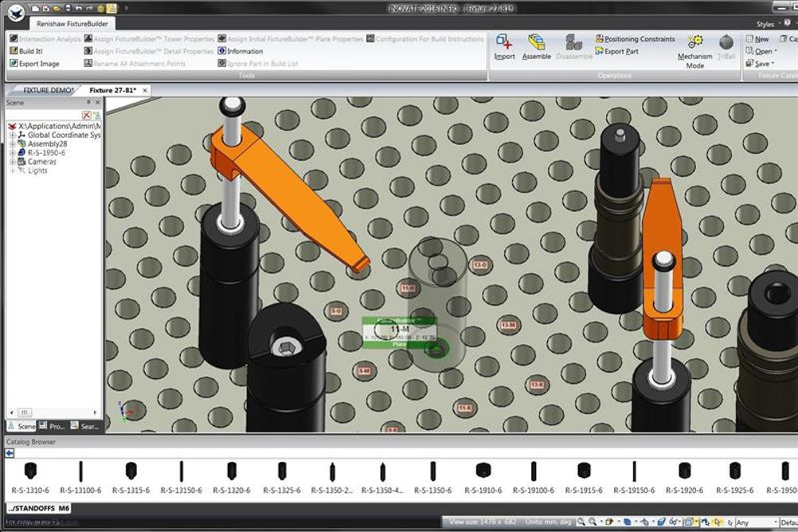The image size is (798, 532).
Task: Click Assign FixtureBuilder Detail Properties
Action: click(149, 51)
